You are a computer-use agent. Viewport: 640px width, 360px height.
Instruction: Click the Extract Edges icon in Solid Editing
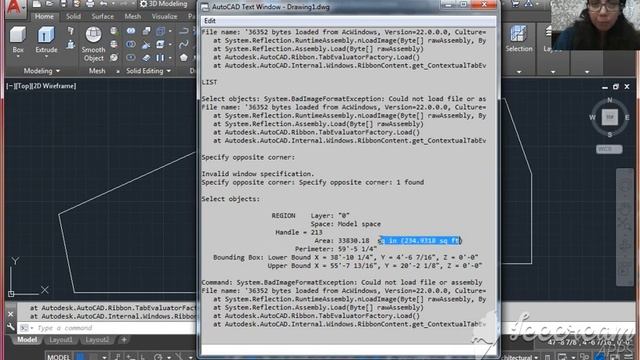point(160,31)
